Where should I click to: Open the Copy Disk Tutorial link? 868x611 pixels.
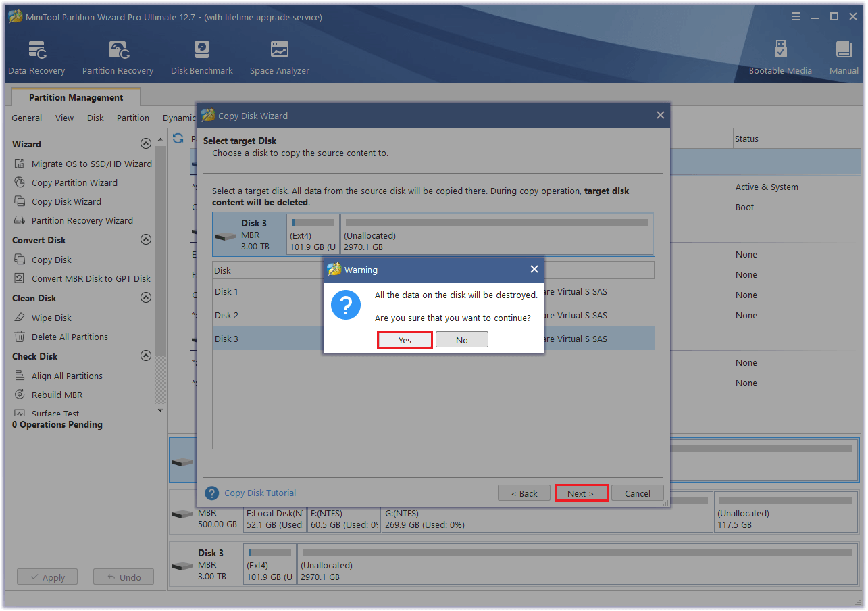(260, 493)
